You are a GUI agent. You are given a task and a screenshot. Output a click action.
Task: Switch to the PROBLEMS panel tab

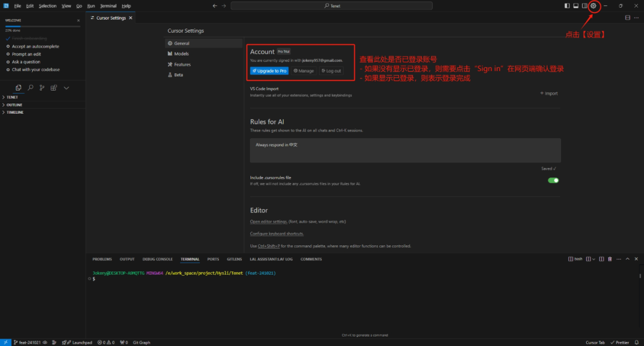click(x=102, y=259)
